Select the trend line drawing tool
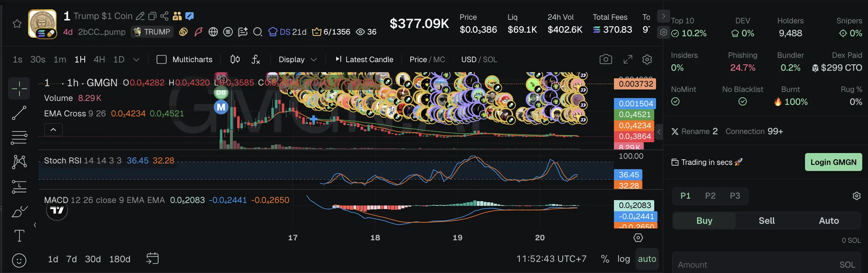 click(19, 113)
